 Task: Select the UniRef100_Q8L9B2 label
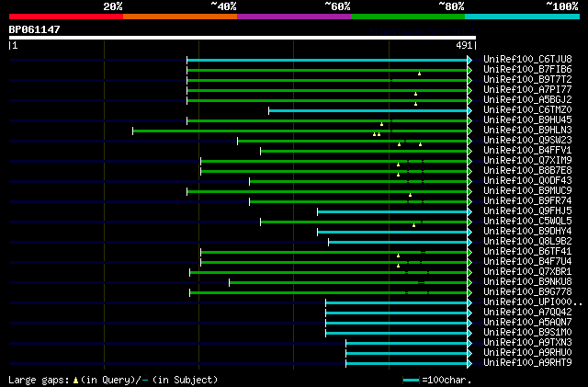[x=527, y=242]
